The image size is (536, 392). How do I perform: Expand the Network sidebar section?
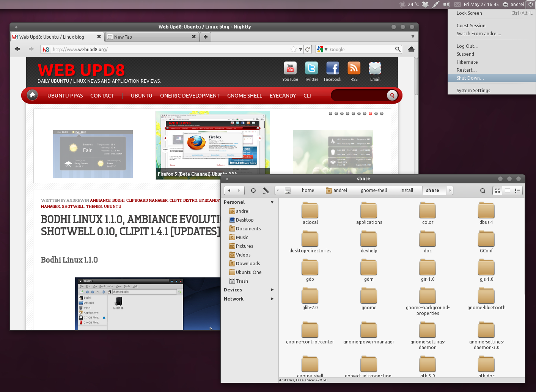coord(272,299)
